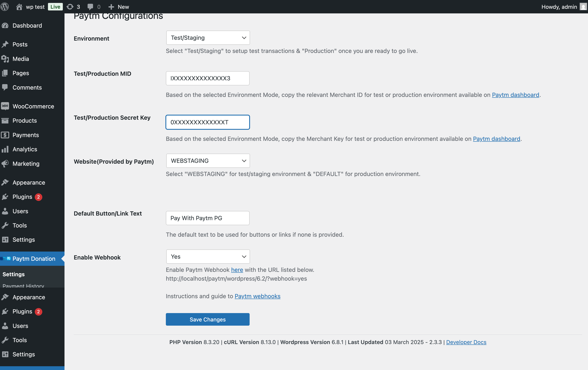The height and width of the screenshot is (370, 588).
Task: Click the plus New icon
Action: point(111,7)
